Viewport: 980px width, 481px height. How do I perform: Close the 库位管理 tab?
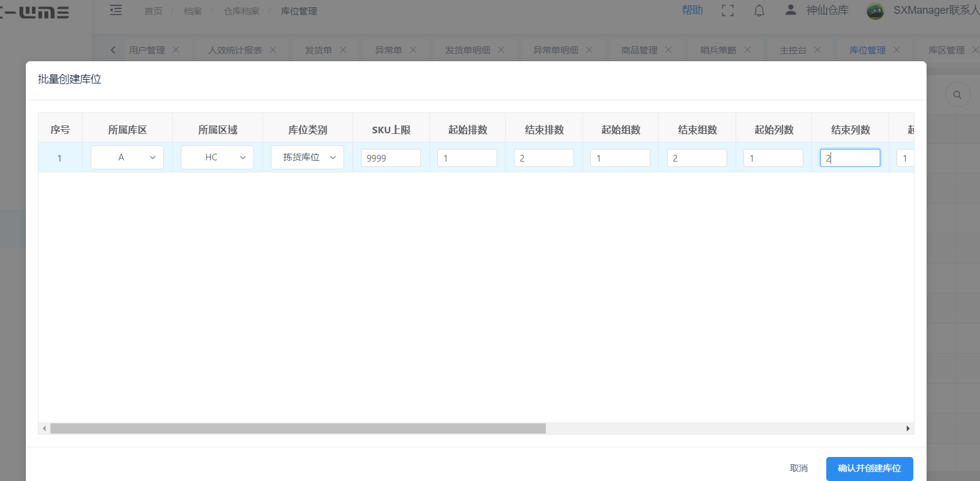point(897,50)
